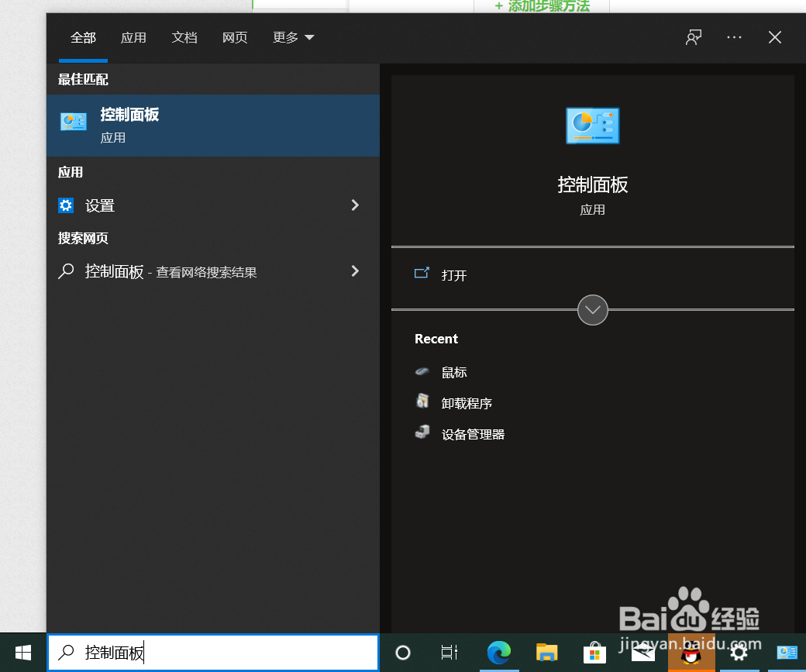Open the recent 设备管理器 item icon
This screenshot has width=806, height=672.
[422, 432]
